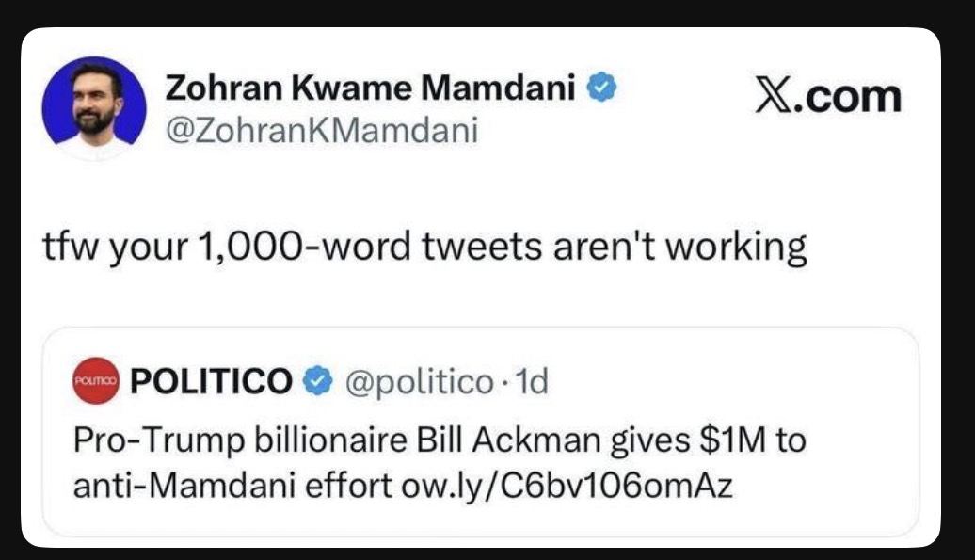Click the red POLITICO avatar icon
Image resolution: width=975 pixels, height=560 pixels.
(95, 381)
